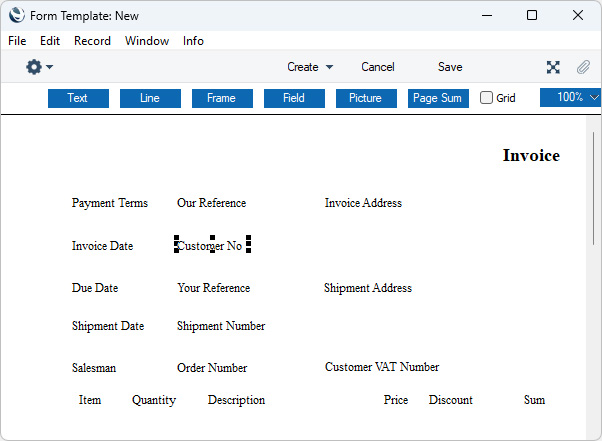Select the Line tool button
The image size is (602, 441).
pos(150,98)
